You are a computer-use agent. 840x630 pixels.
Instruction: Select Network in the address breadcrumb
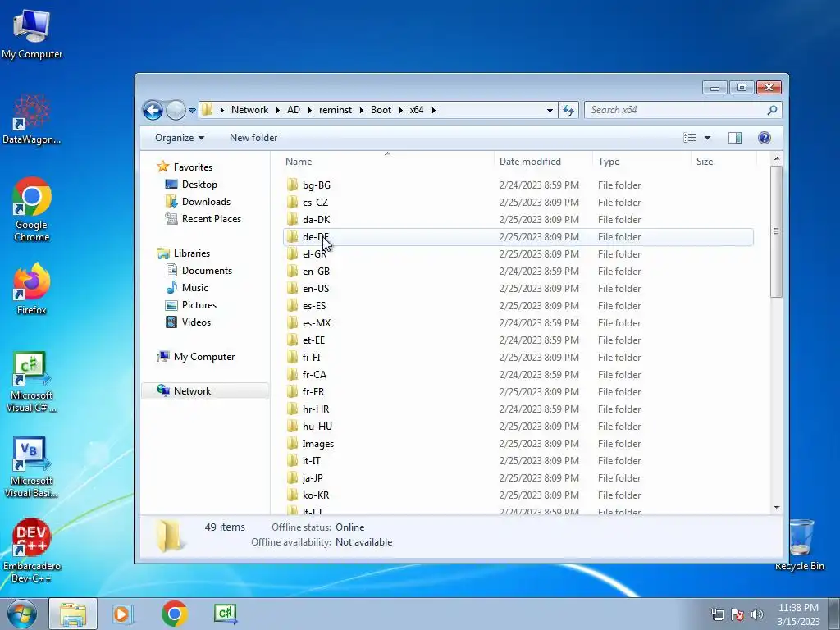[x=249, y=110]
